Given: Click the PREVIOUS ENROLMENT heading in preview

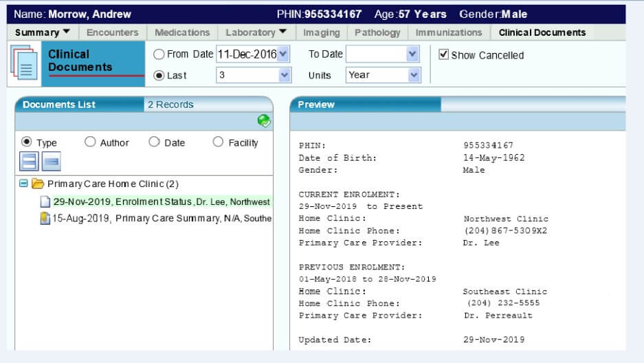Looking at the screenshot, I should [x=352, y=267].
